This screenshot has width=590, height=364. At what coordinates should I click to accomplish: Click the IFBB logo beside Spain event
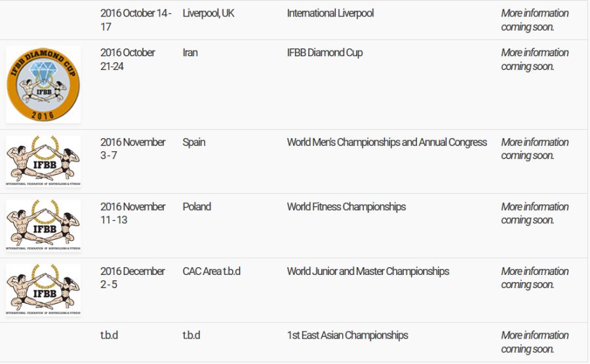[x=43, y=161]
